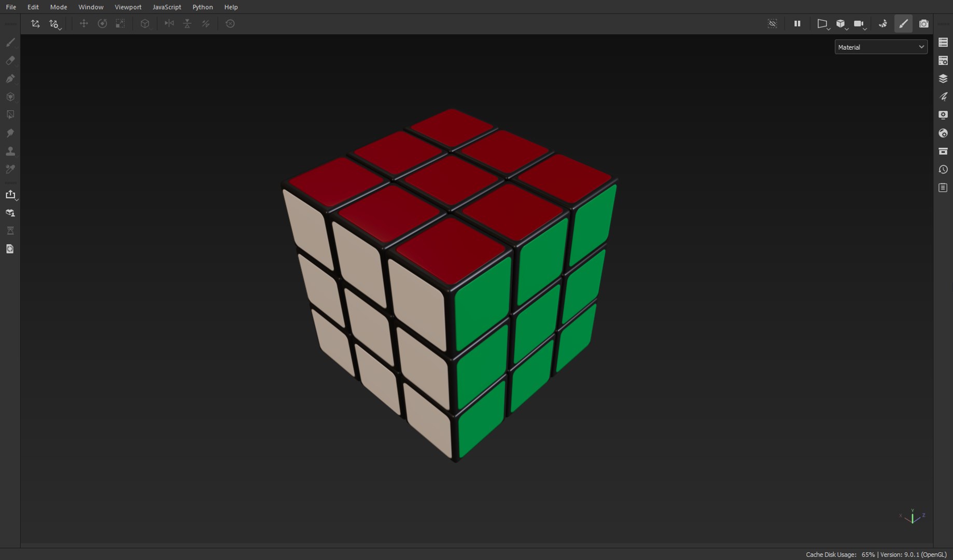The image size is (953, 560).
Task: Pause the engine computations
Action: [797, 23]
